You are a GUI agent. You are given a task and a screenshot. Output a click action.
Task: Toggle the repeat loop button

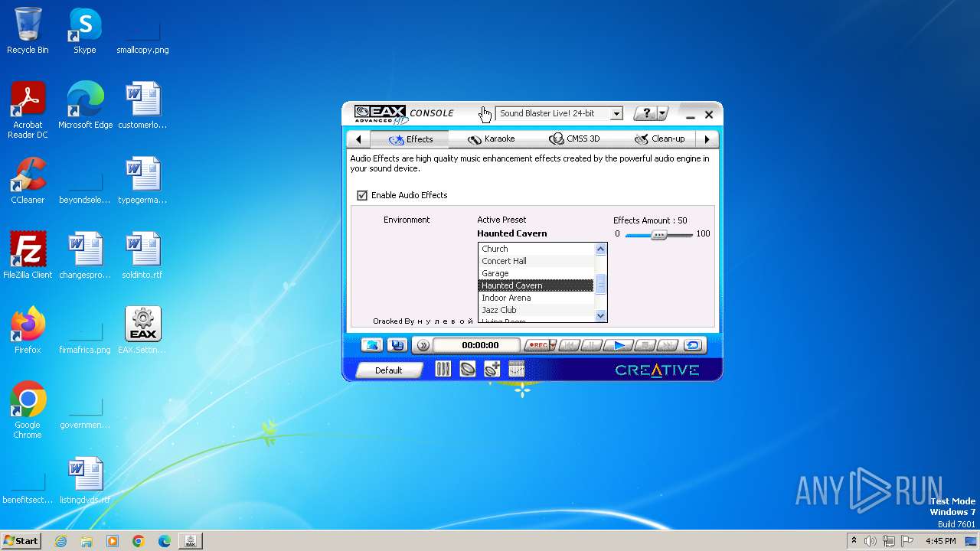pyautogui.click(x=693, y=345)
